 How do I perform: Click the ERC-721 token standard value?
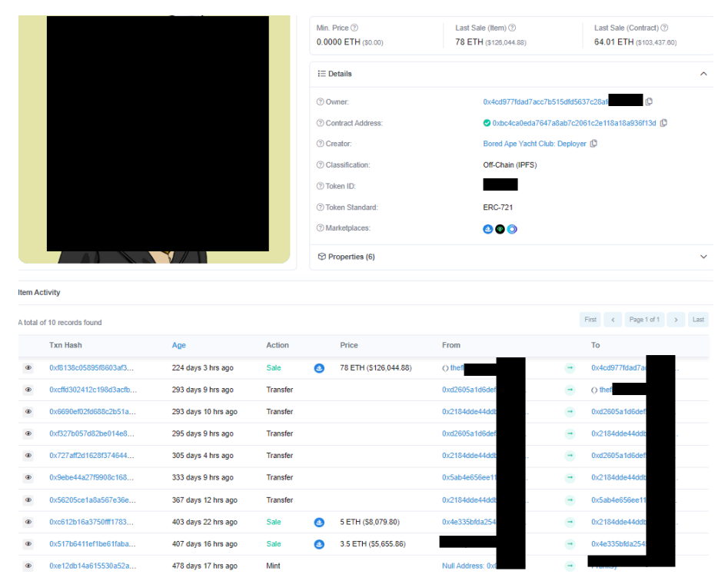497,207
